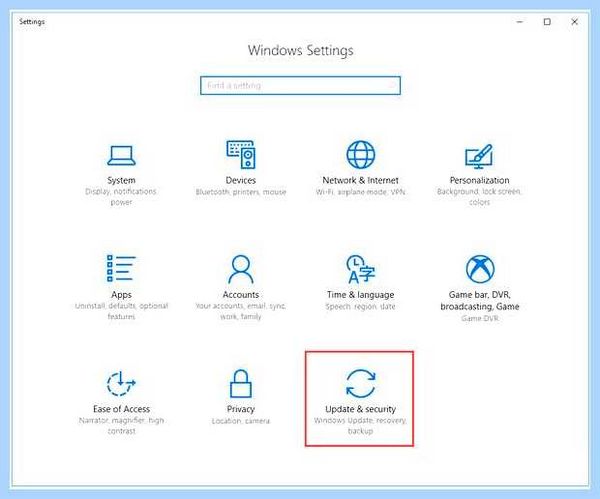Open the Accounts person icon
The height and width of the screenshot is (499, 600).
click(x=241, y=269)
